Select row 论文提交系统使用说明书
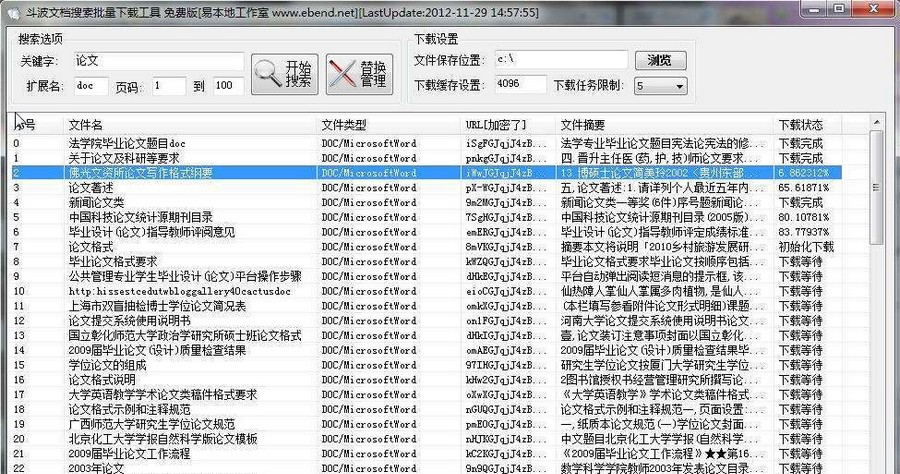Screen dimensions: 900x474 (x=426, y=321)
